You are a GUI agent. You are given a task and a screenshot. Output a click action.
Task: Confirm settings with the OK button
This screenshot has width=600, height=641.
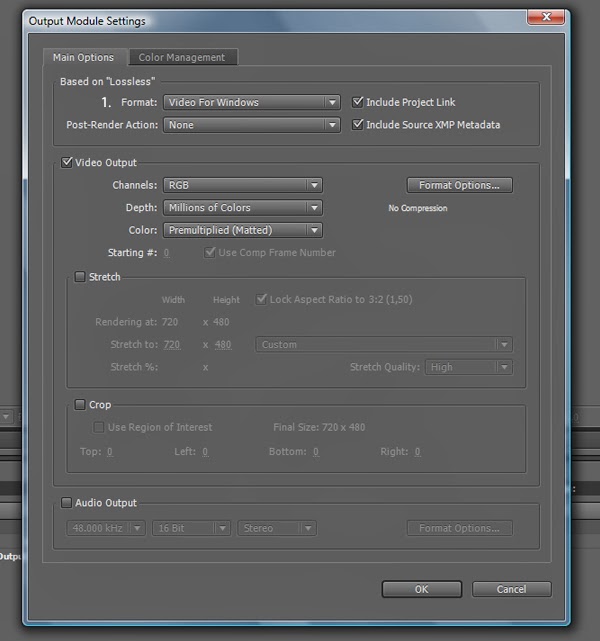click(x=422, y=589)
